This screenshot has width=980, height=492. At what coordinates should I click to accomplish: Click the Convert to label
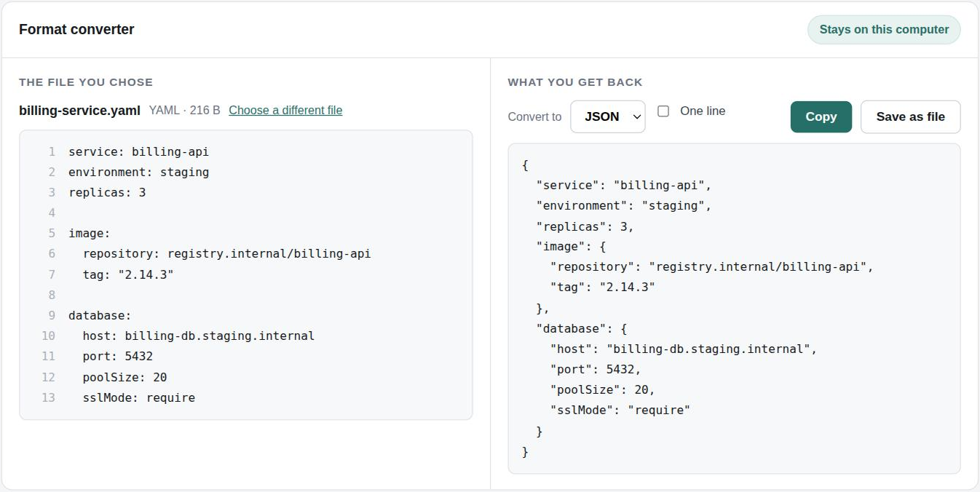pyautogui.click(x=534, y=116)
